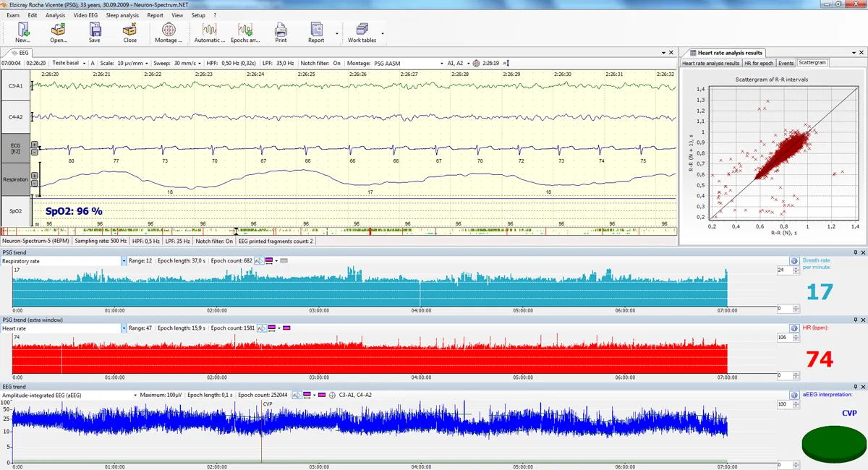Open the Heart rate trend dropdown
This screenshot has width=868, height=470.
click(124, 328)
